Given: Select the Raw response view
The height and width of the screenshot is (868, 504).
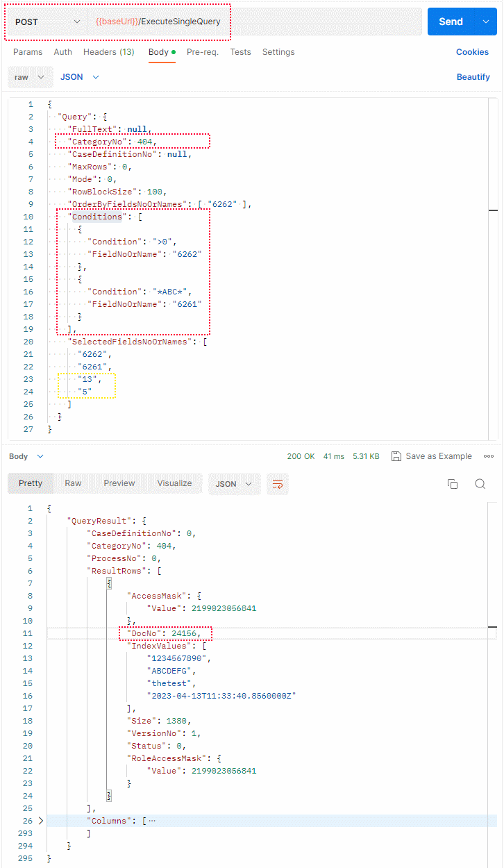Looking at the screenshot, I should pyautogui.click(x=72, y=484).
